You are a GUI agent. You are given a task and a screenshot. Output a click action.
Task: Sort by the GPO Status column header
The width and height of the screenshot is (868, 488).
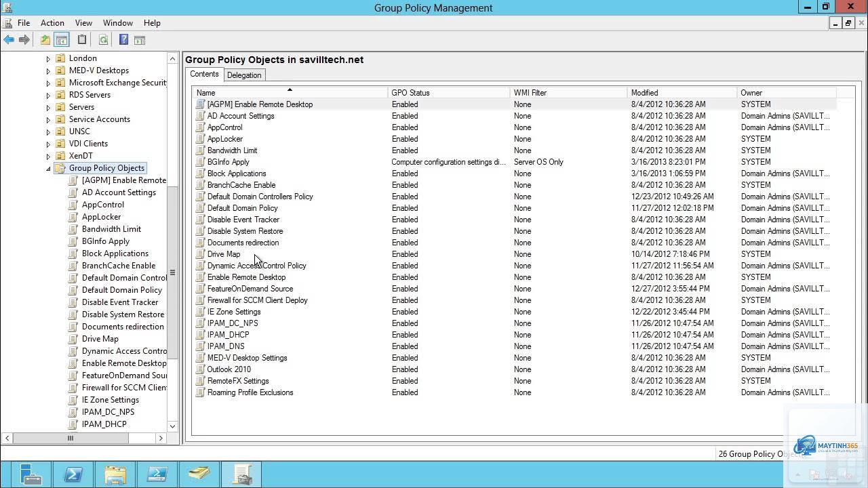pyautogui.click(x=449, y=93)
